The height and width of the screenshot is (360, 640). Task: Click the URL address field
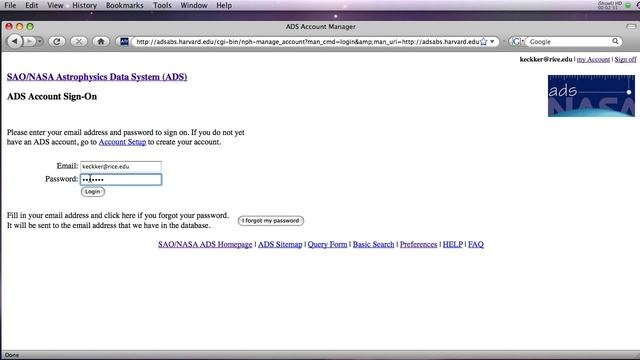point(307,42)
